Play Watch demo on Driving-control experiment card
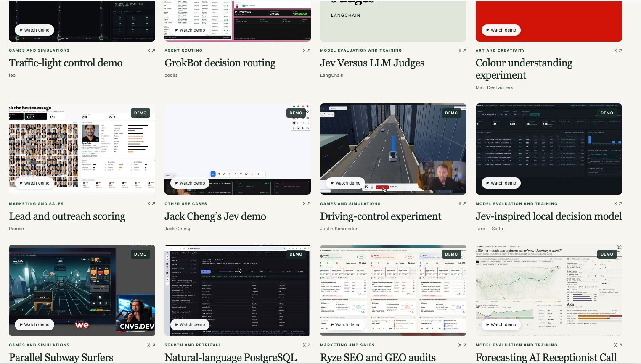The image size is (641, 364). [x=346, y=183]
